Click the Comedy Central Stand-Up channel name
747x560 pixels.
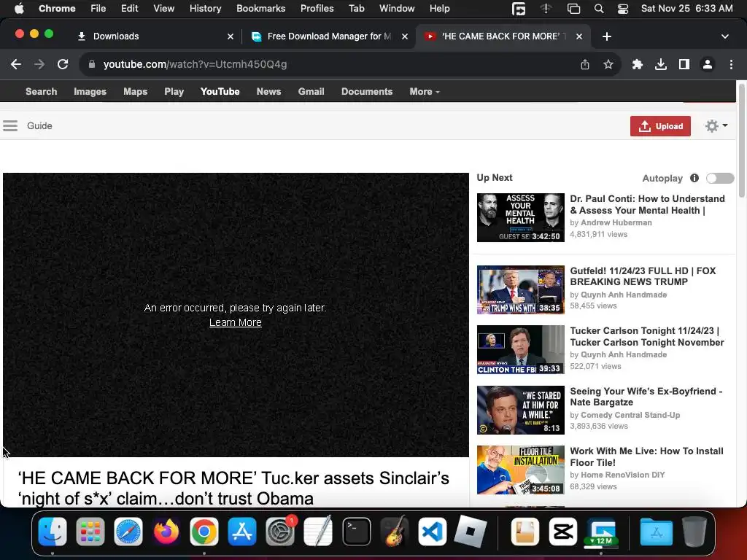point(630,415)
